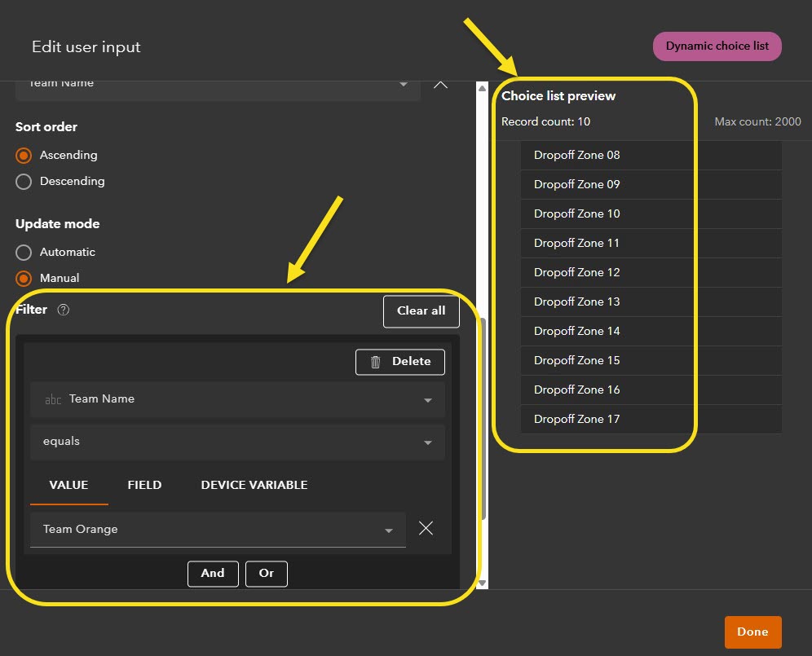Select the Descending sort order
The width and height of the screenshot is (812, 656).
click(x=24, y=182)
